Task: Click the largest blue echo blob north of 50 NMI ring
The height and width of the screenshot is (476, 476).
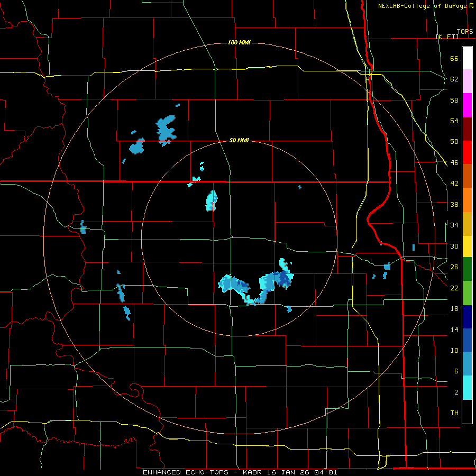Action: tap(166, 131)
